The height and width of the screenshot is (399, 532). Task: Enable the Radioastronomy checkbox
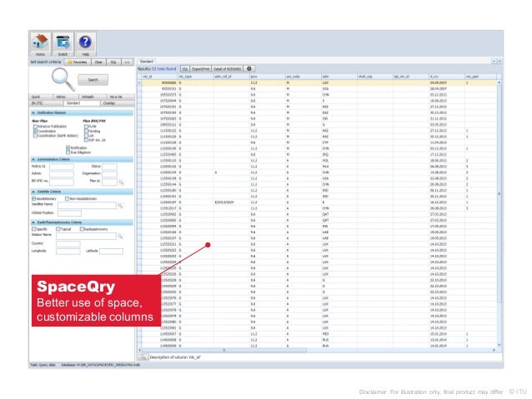[x=82, y=229]
